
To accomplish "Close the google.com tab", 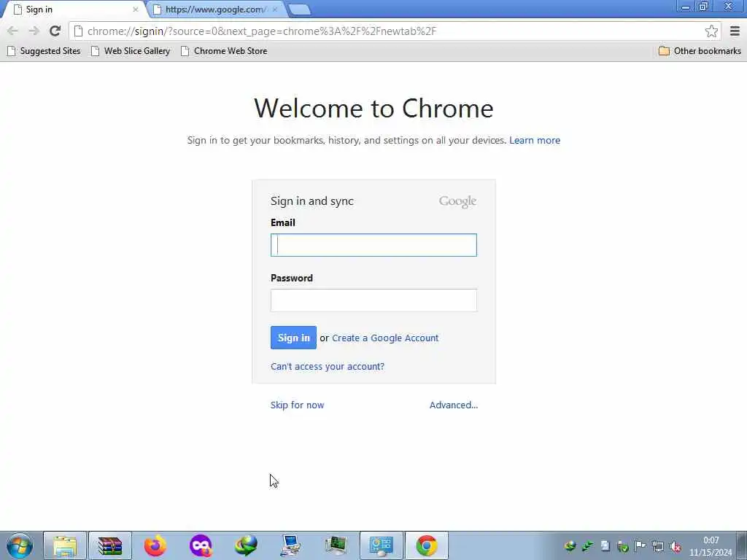I will (275, 9).
